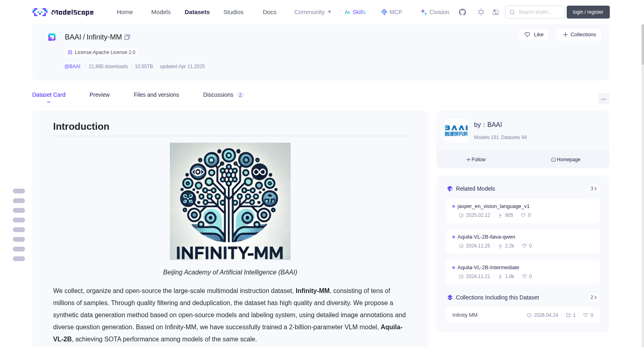Click the INFINITY-MM logo image
This screenshot has height=347, width=644.
click(x=230, y=201)
